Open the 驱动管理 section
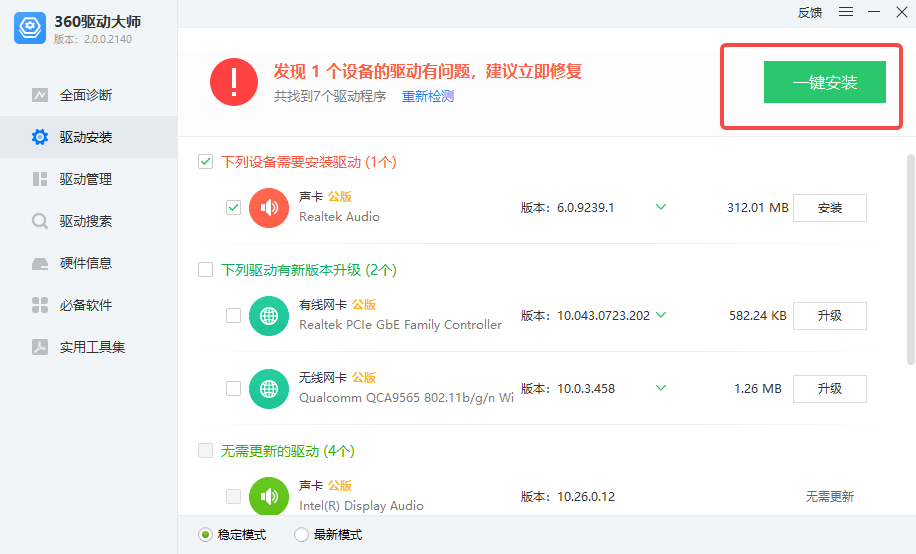The width and height of the screenshot is (916, 554). (89, 179)
